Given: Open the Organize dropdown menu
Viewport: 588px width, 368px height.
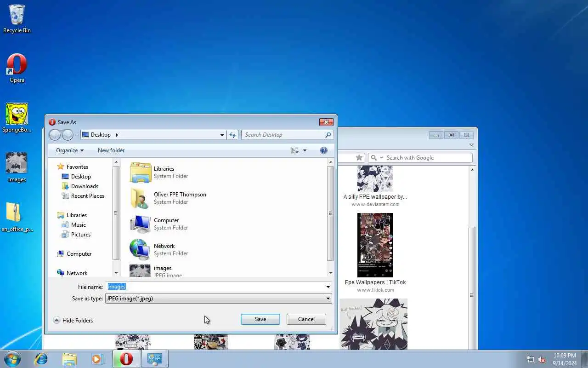Looking at the screenshot, I should tap(70, 150).
